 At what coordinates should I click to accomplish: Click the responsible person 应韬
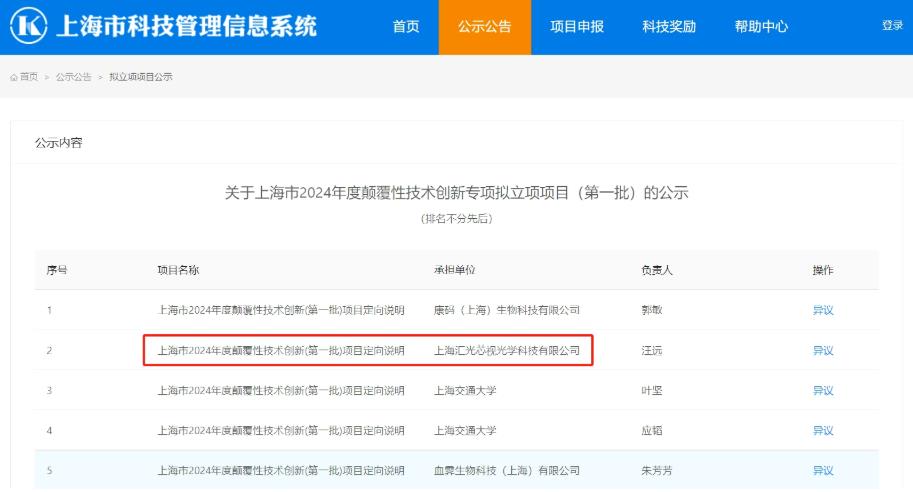pyautogui.click(x=652, y=431)
